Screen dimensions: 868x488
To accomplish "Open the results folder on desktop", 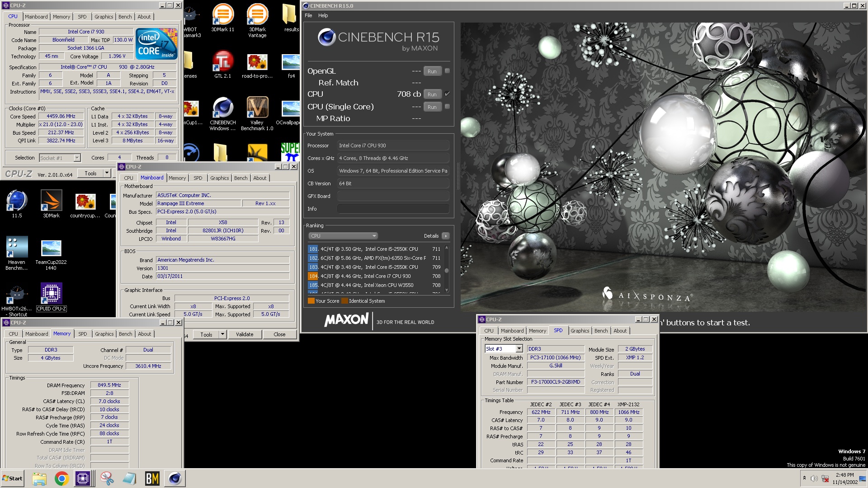I will (x=290, y=18).
